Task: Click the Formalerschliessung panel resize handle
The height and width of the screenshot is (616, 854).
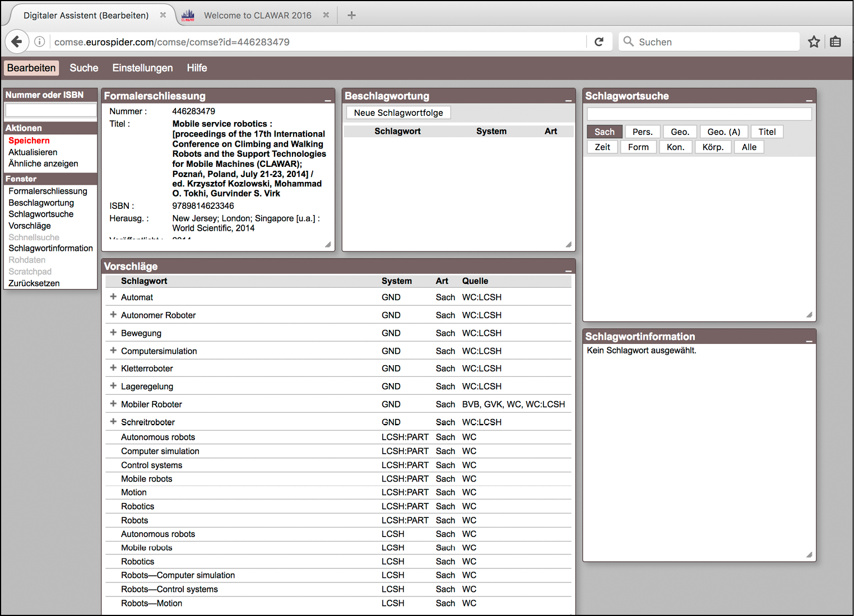Action: click(328, 244)
